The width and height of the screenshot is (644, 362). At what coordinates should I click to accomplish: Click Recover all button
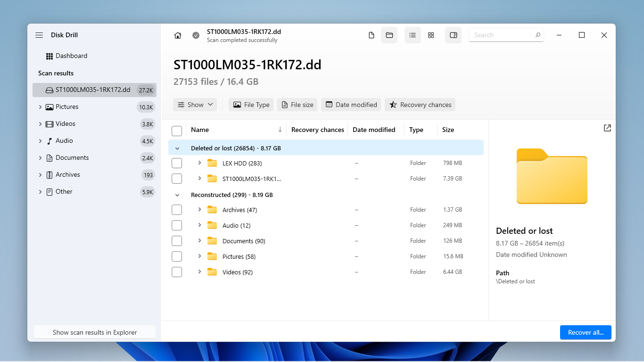click(x=586, y=332)
